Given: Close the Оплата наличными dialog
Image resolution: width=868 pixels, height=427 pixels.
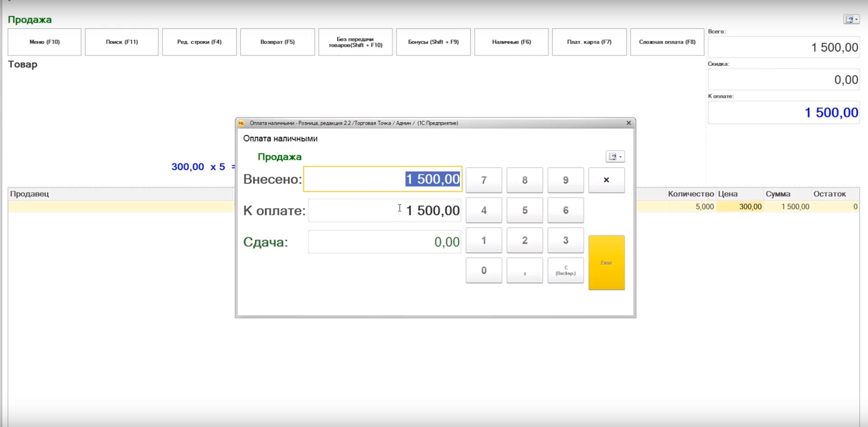Looking at the screenshot, I should click(x=629, y=123).
